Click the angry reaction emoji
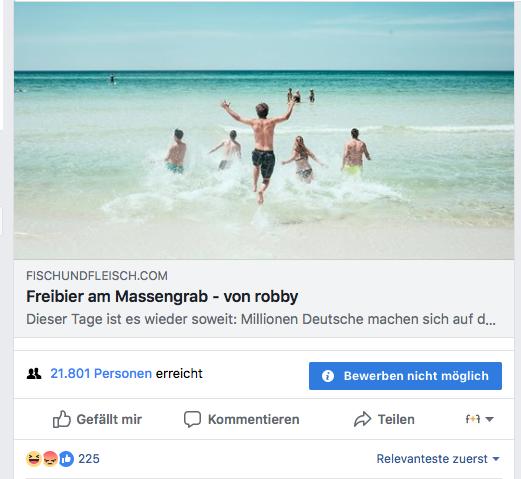 click(x=50, y=459)
